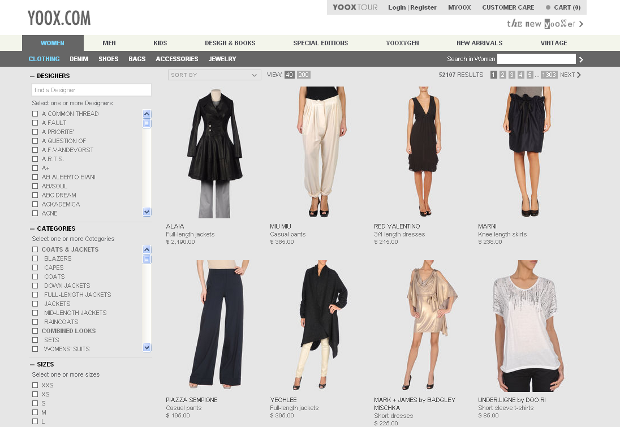Open the VECHLEE jacket thumbnail

tap(321, 325)
